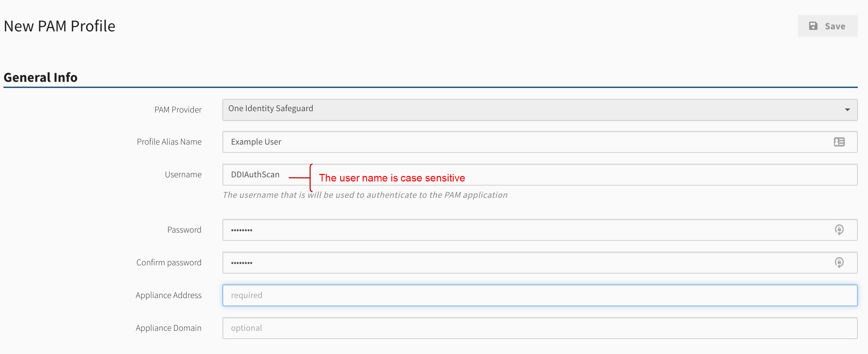
Task: Click the PAM Provider label
Action: [x=178, y=110]
